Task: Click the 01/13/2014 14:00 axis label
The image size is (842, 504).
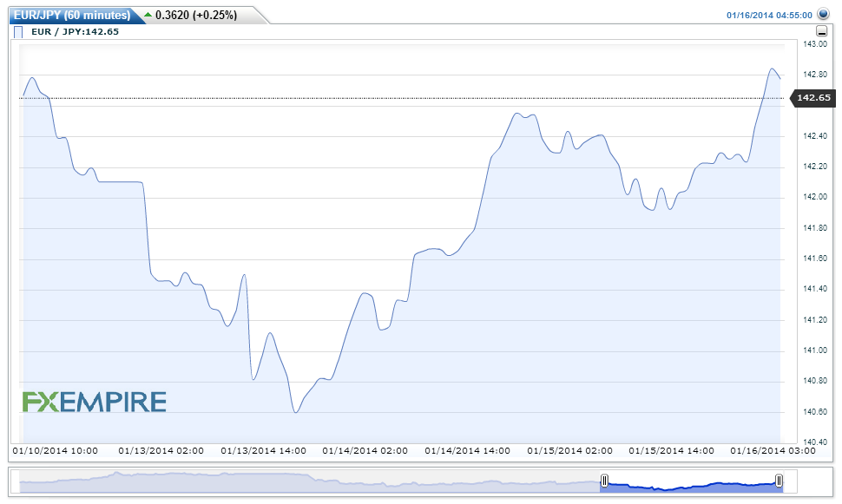Action: 263,451
